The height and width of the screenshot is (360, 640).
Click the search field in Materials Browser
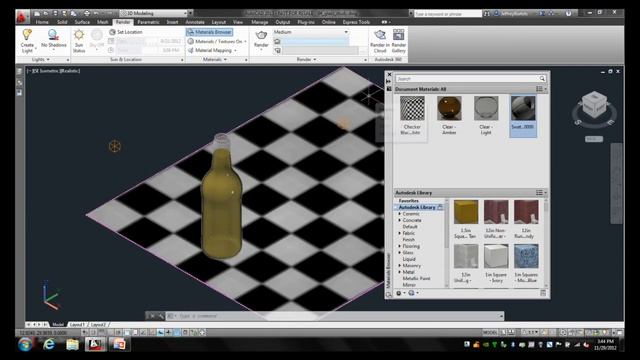(467, 78)
